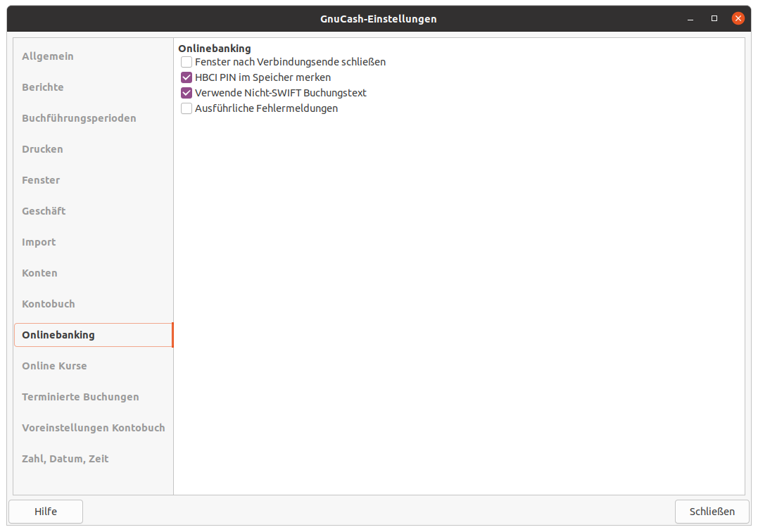
Task: Open the Online Kurse tab
Action: (x=54, y=366)
